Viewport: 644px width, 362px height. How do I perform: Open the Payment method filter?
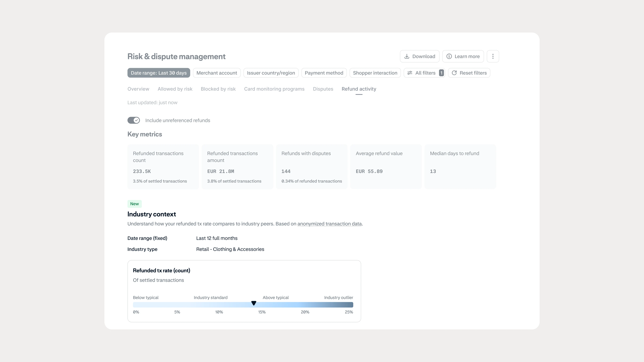coord(324,73)
